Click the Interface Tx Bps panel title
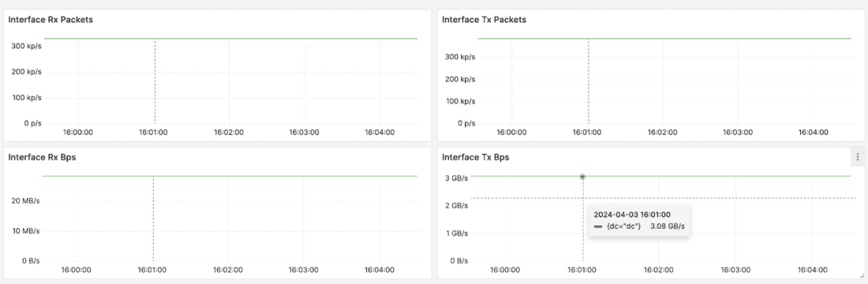868x284 pixels. (476, 157)
